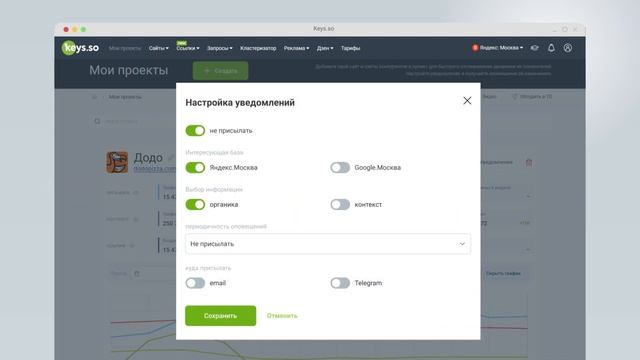Enable Telegram notifications toggle
This screenshot has width=640, height=360.
340,283
